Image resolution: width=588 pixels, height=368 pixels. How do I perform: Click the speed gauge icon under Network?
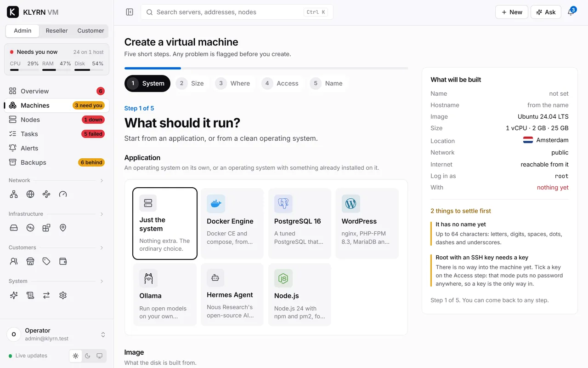(x=63, y=194)
